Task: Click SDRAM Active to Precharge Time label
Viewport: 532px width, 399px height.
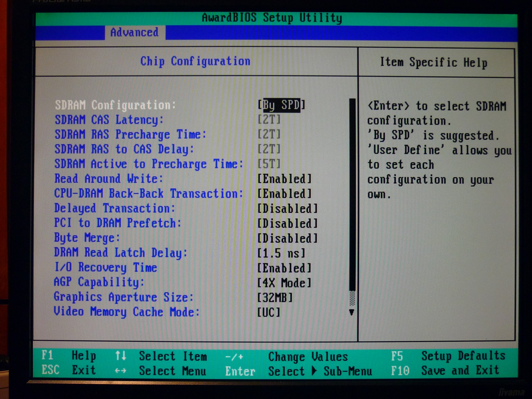Action: [x=149, y=164]
